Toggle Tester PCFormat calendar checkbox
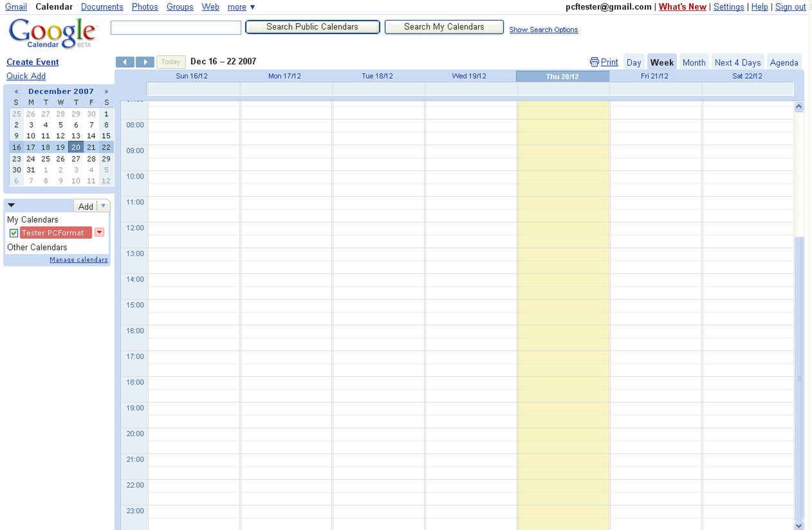This screenshot has height=530, width=812. [14, 233]
